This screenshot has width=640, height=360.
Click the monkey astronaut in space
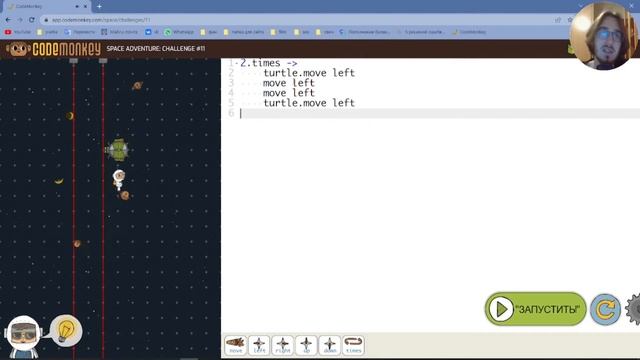click(x=119, y=180)
